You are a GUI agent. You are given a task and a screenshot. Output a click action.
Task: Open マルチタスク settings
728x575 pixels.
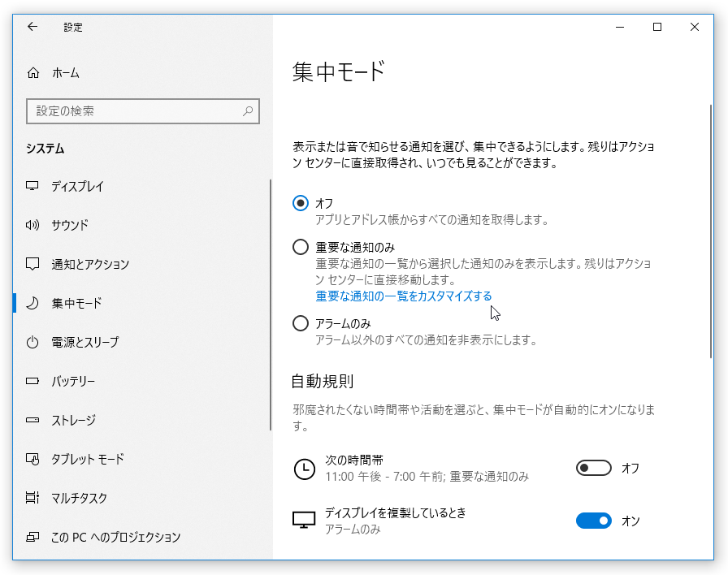pos(141,498)
